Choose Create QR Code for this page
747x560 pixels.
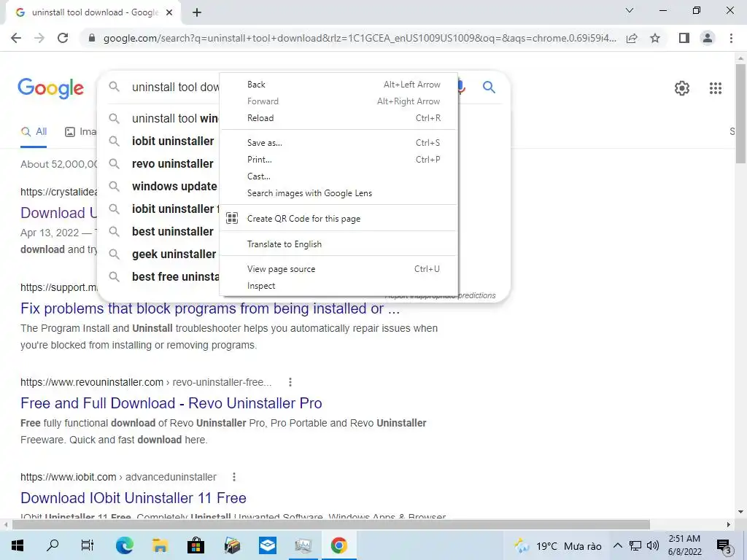(338, 219)
